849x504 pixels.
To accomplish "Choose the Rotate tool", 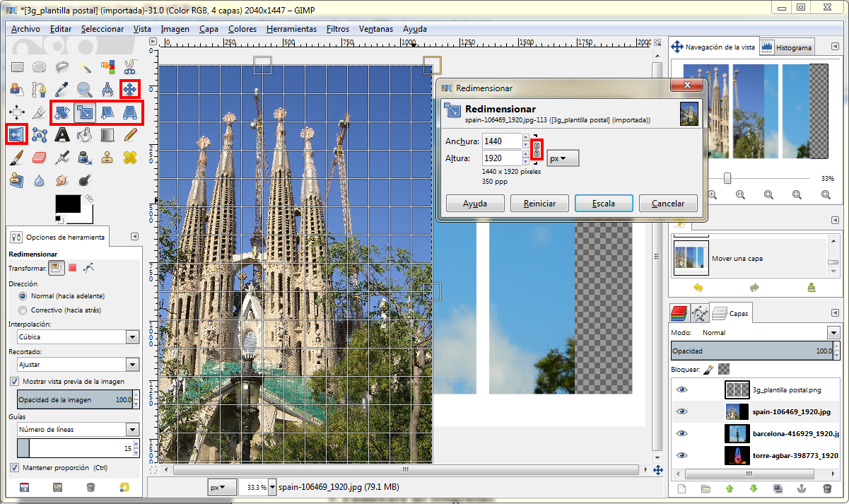I will (x=63, y=112).
